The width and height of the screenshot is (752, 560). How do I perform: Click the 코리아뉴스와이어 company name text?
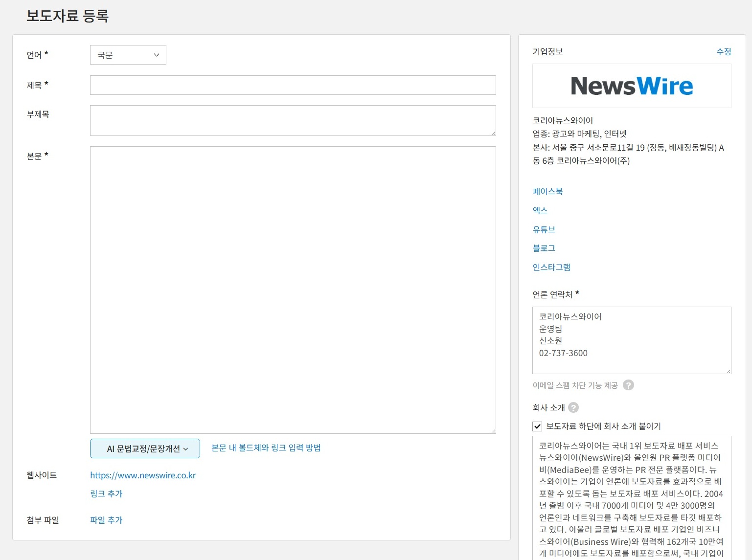[563, 120]
